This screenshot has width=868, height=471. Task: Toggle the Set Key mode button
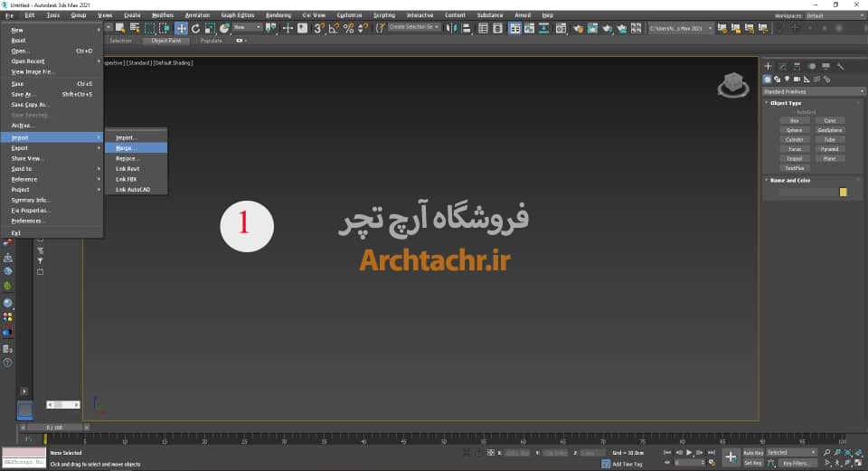pyautogui.click(x=753, y=463)
